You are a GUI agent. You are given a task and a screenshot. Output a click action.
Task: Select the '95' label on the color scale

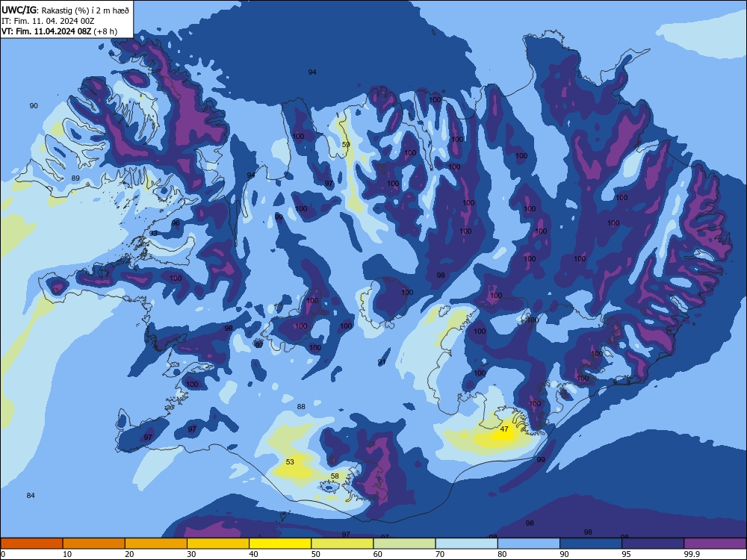(x=626, y=554)
